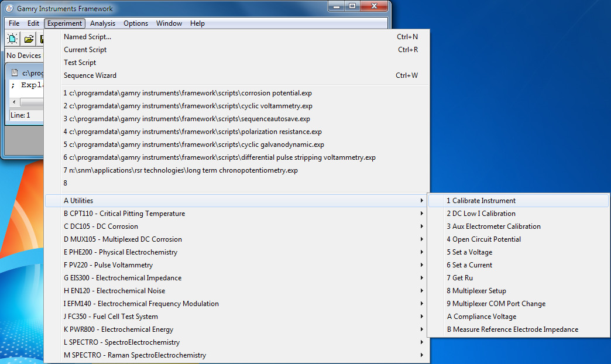Choose Named Script... from the Experiment menu

pos(237,37)
